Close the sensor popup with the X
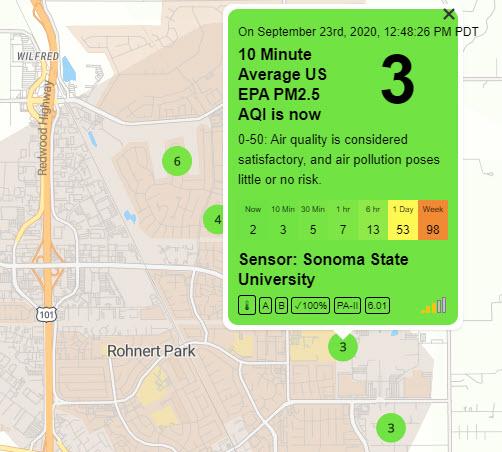502x452 pixels. coord(449,14)
